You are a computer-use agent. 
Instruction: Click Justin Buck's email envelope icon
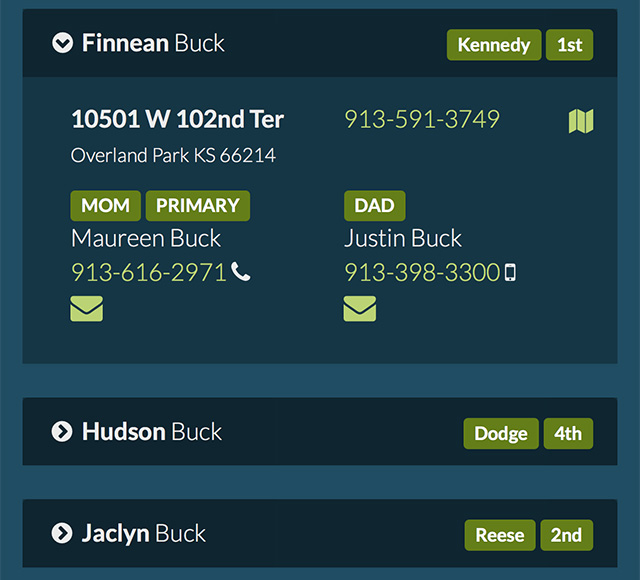click(x=360, y=309)
